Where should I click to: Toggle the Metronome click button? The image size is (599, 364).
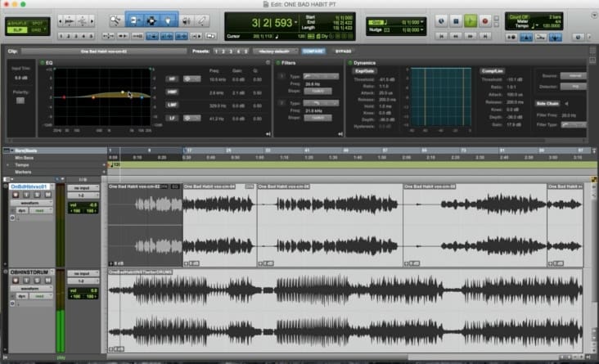coord(526,37)
